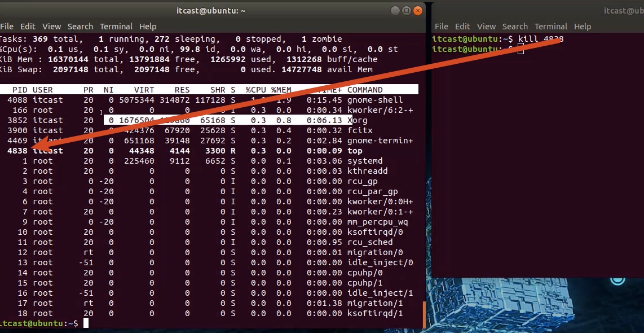Screen dimensions: 644x333
Task: Click the left terminal title bar
Action: [x=211, y=11]
